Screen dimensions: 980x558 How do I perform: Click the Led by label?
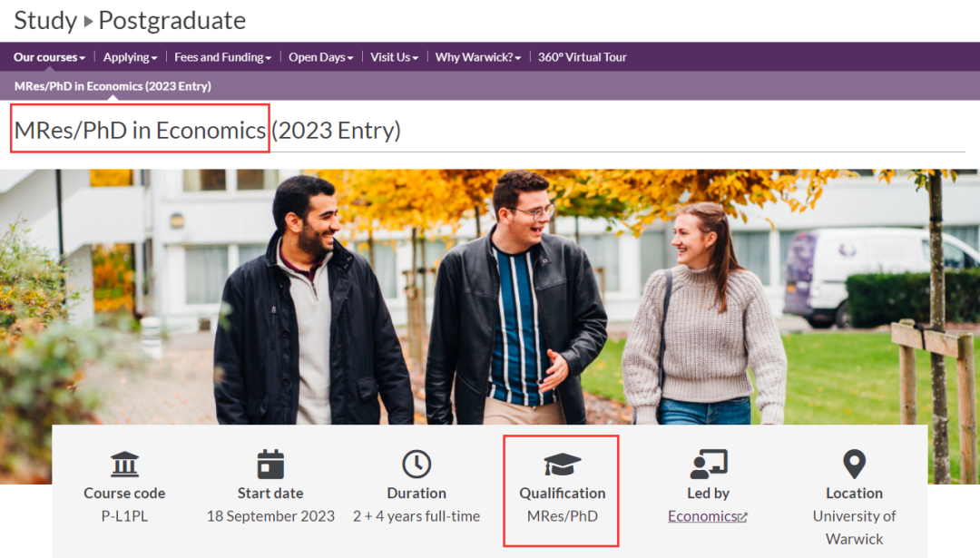709,493
